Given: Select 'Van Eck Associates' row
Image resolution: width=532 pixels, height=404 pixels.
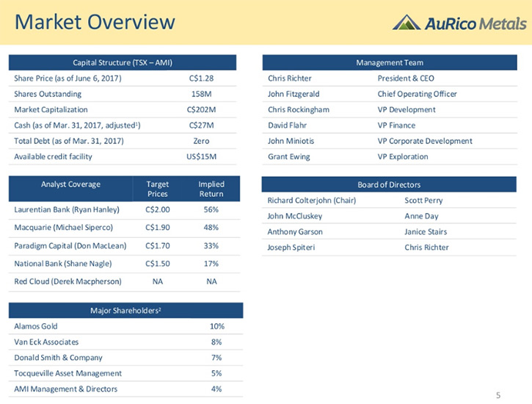Looking at the screenshot, I should [x=125, y=342].
